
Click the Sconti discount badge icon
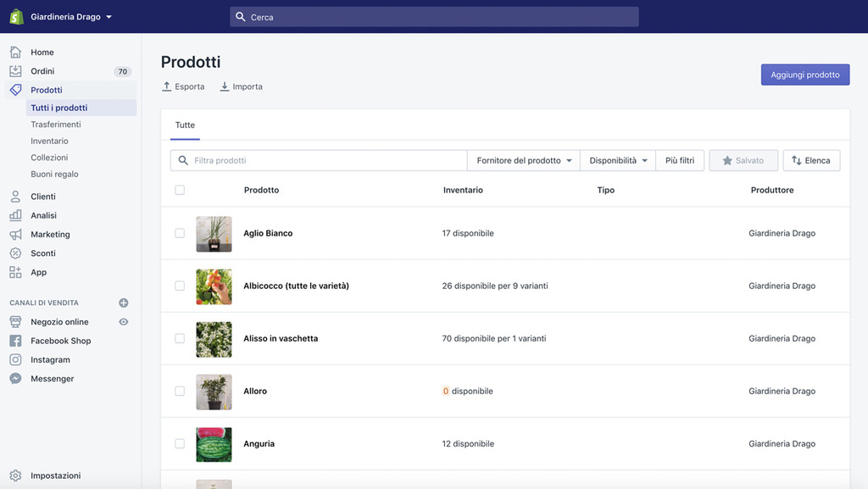coord(15,253)
